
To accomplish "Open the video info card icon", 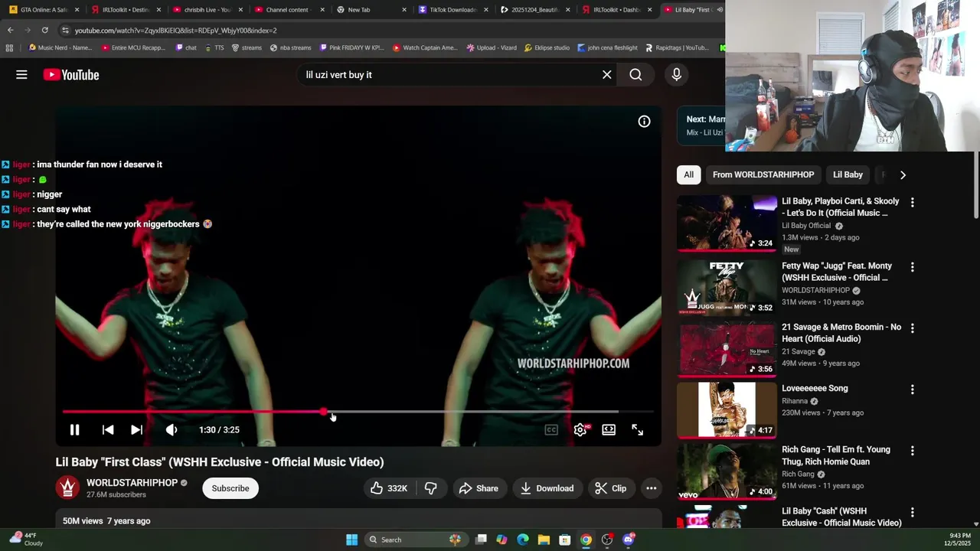I will pyautogui.click(x=644, y=121).
